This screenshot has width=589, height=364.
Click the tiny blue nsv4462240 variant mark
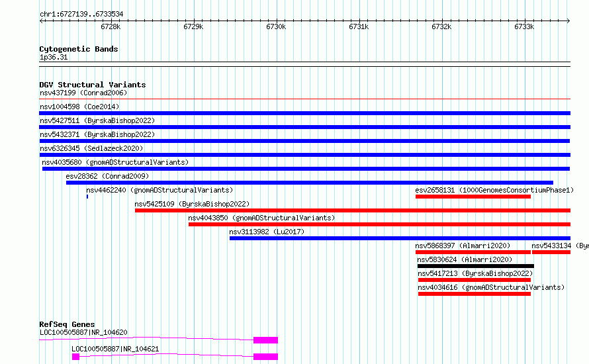tap(87, 197)
